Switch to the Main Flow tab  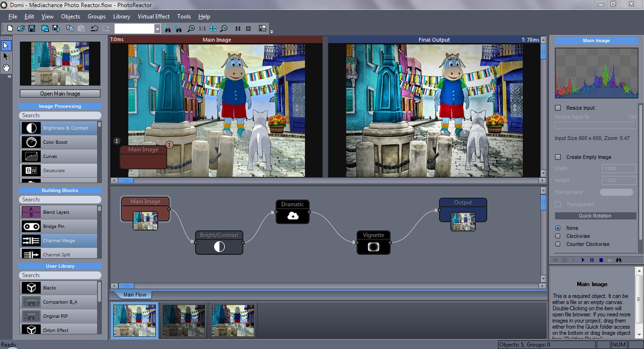(x=135, y=295)
